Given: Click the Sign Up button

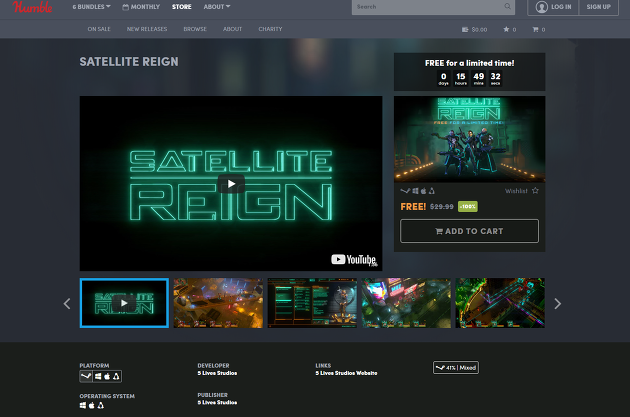Looking at the screenshot, I should [x=598, y=7].
